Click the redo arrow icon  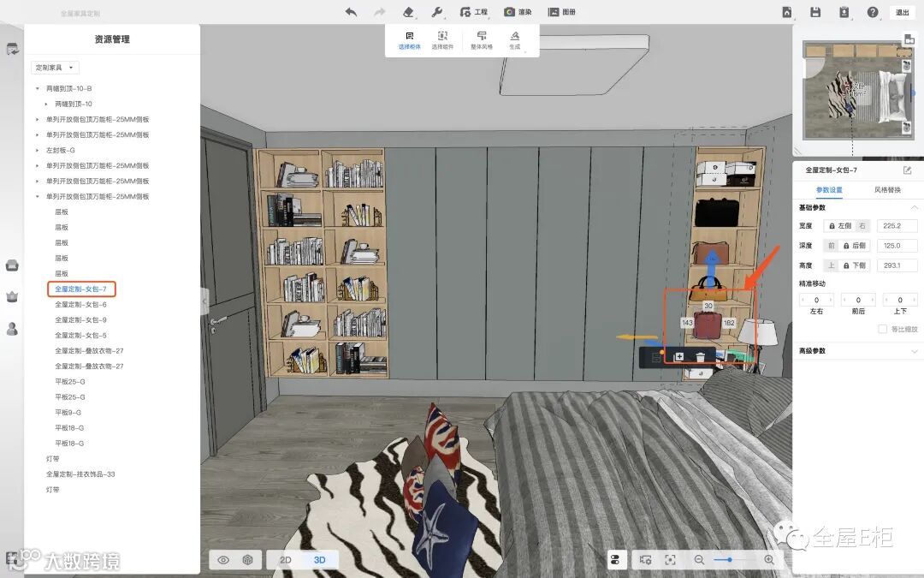tap(380, 12)
